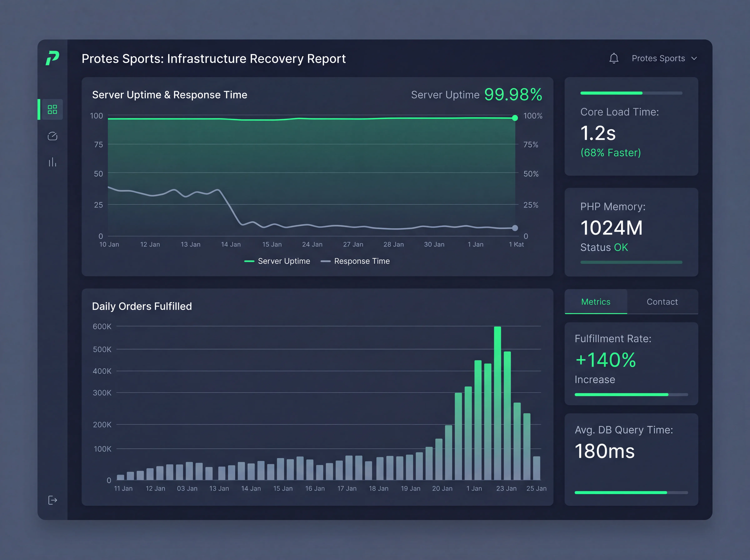The width and height of the screenshot is (750, 560).
Task: Open the dashboard grid view icon
Action: pos(52,109)
